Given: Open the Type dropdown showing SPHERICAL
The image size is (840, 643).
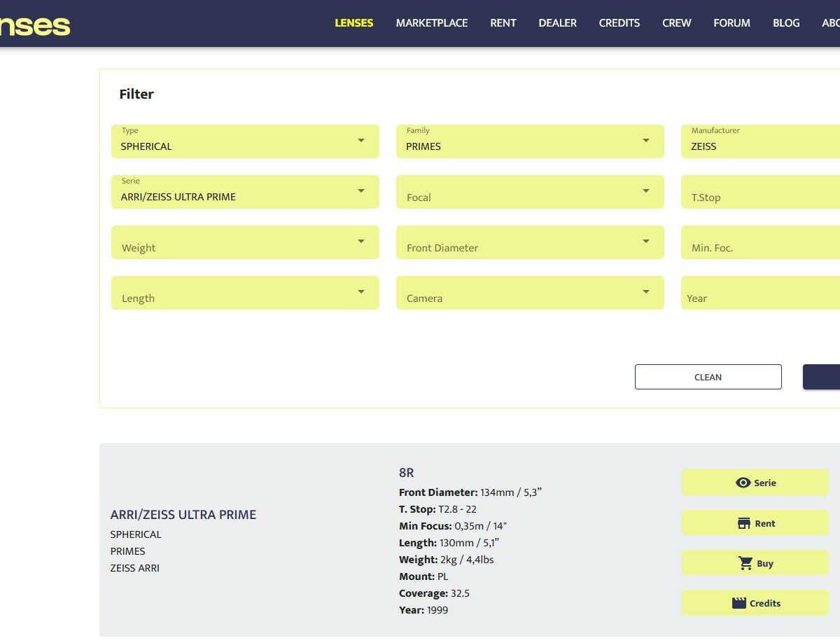Looking at the screenshot, I should pos(245,141).
